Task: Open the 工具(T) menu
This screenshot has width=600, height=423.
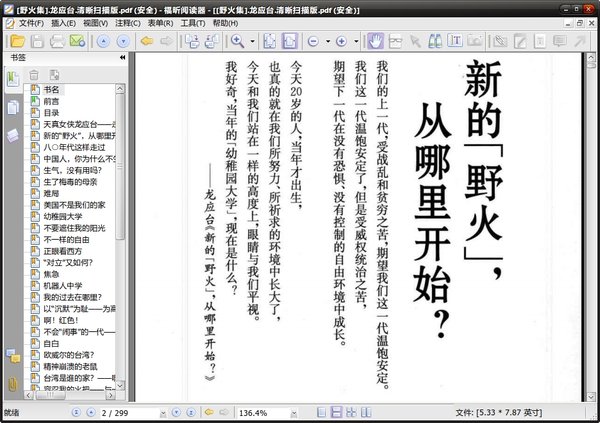Action: (x=193, y=23)
